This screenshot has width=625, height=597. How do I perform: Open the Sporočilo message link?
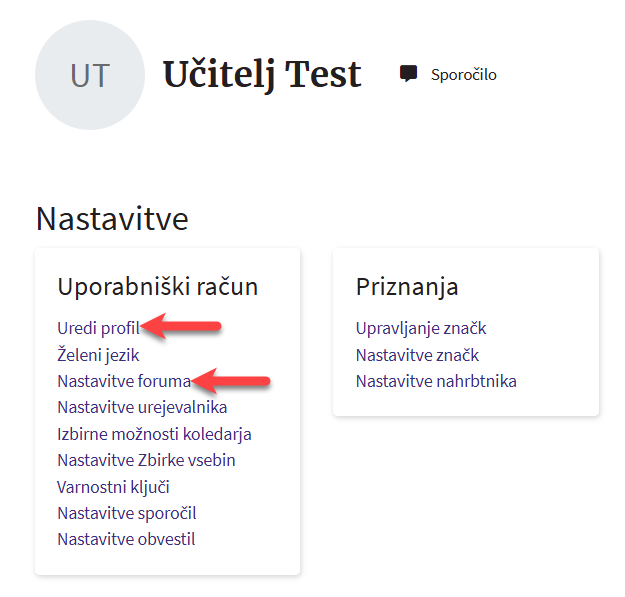tap(463, 75)
